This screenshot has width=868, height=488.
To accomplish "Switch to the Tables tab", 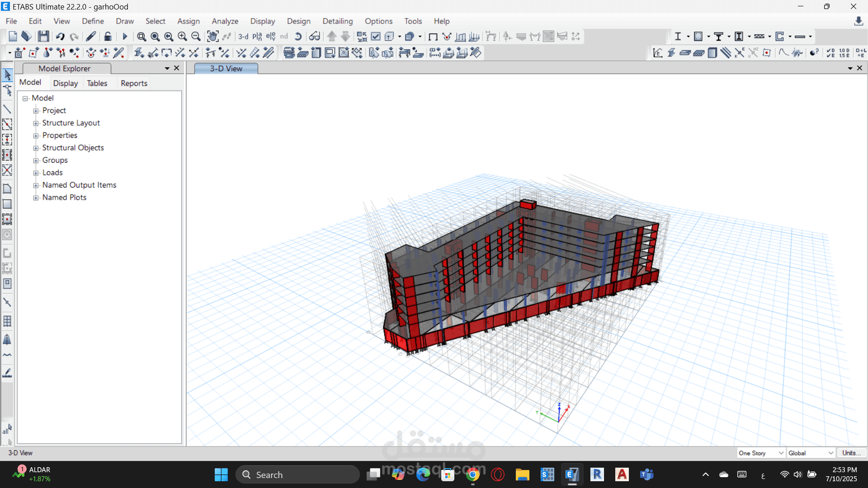I will pyautogui.click(x=97, y=83).
